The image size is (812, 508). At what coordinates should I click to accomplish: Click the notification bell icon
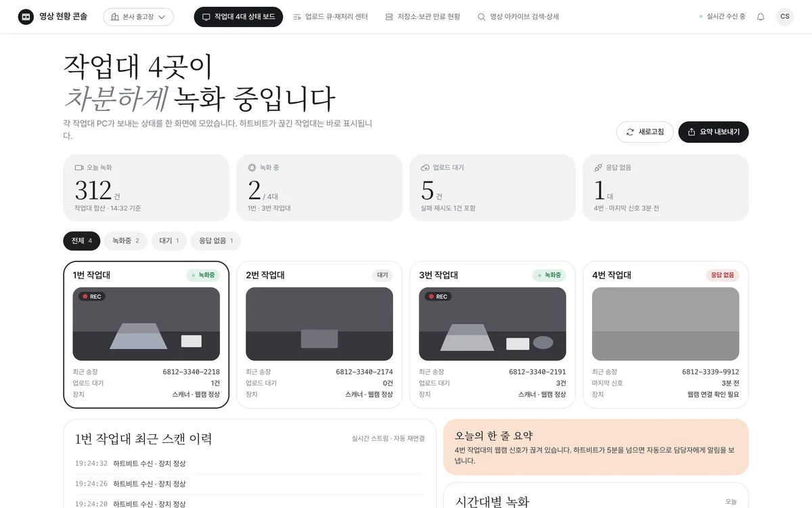[761, 17]
